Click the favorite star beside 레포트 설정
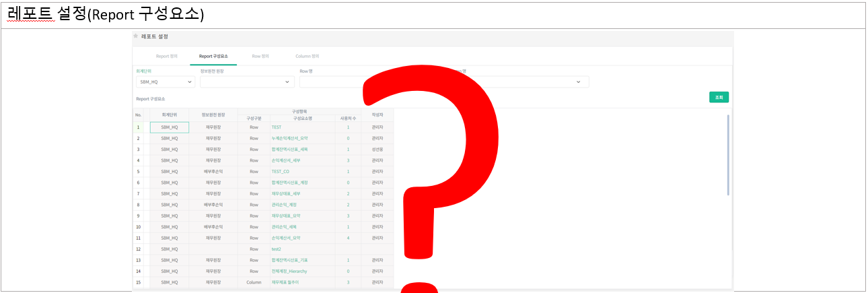 (x=136, y=36)
